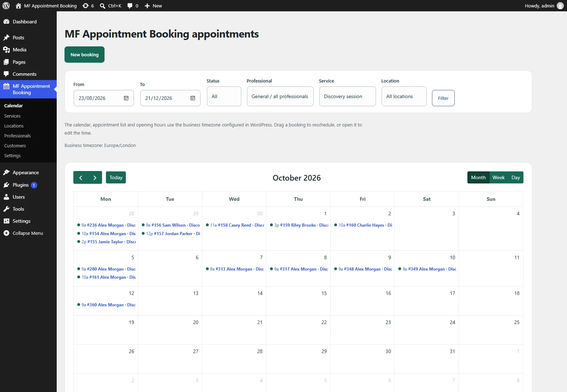Screen dimensions: 567x392
Task: Go to the next month with the right chevron
Action: 95,177
